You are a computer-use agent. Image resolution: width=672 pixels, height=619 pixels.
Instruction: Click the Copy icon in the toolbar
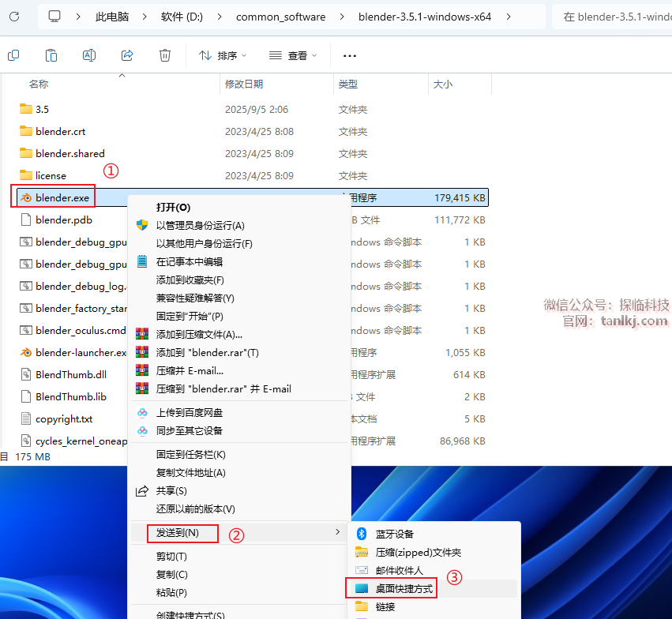13,55
